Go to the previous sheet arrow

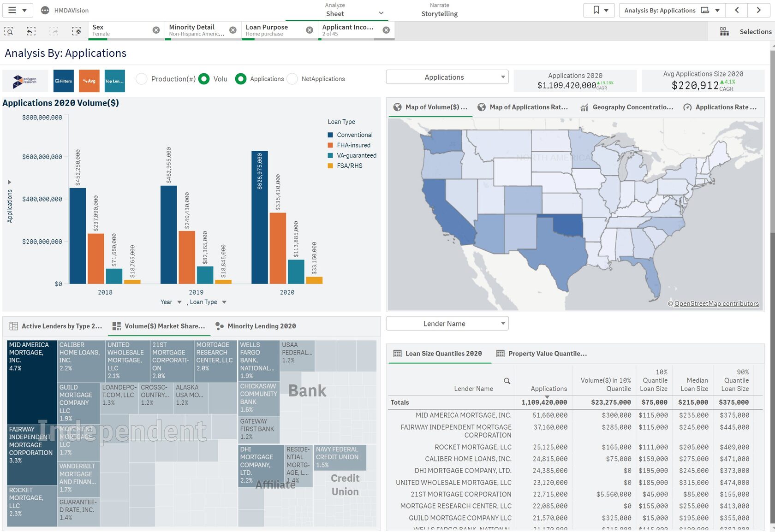pyautogui.click(x=737, y=10)
